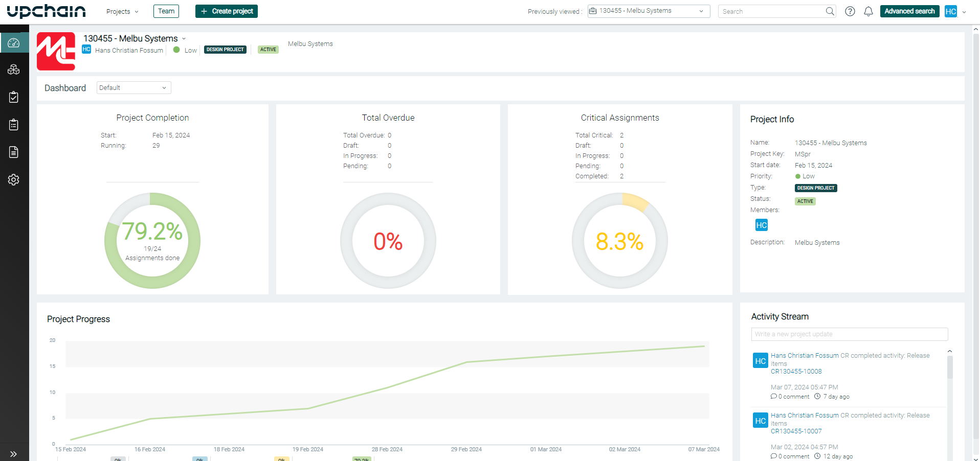Screen dimensions: 980x461
Task: Click the 8.3% critical assignments donut
Action: pos(620,241)
